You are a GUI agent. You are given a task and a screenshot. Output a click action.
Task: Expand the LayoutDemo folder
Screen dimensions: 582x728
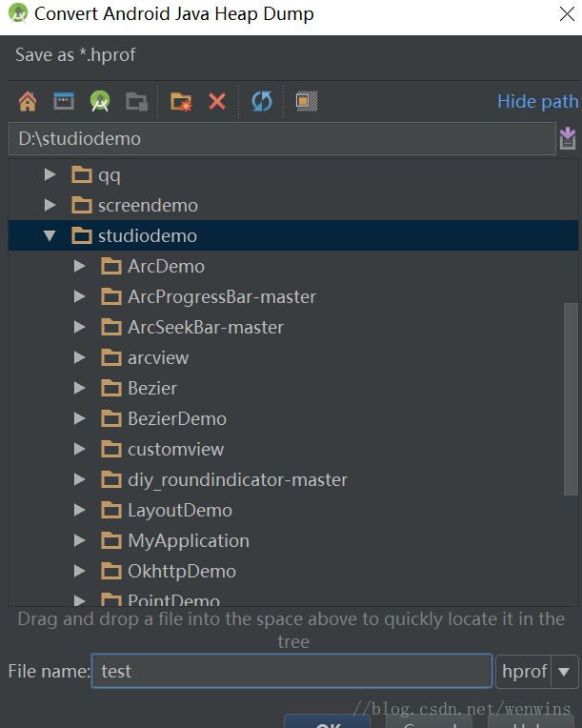tap(79, 510)
